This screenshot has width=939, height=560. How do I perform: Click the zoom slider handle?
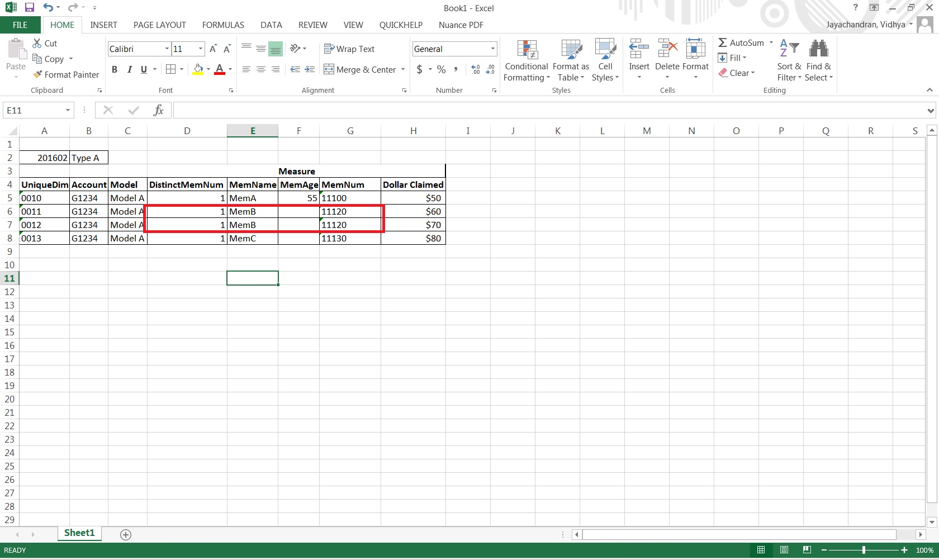tap(864, 550)
